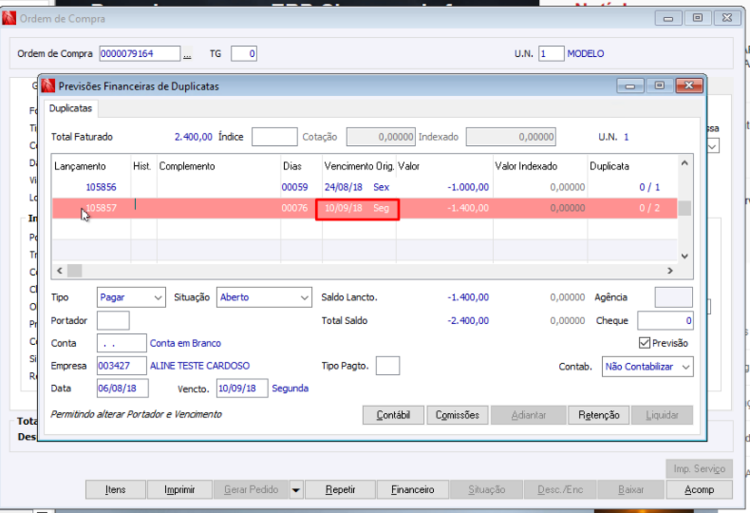The image size is (750, 513).
Task: Click the Indexado field
Action: 511,137
